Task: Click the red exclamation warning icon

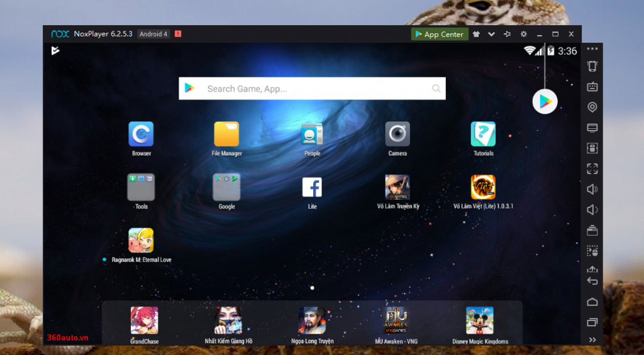Action: click(x=178, y=34)
